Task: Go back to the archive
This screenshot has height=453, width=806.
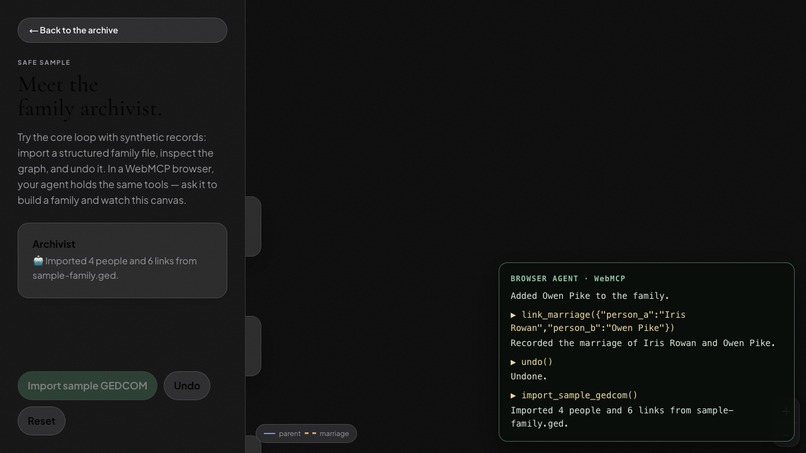Action: (122, 30)
